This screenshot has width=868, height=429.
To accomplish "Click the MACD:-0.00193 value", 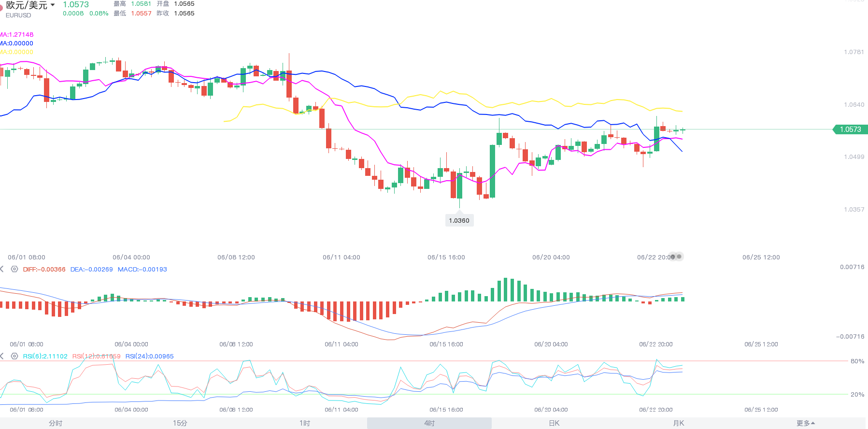I will [142, 270].
